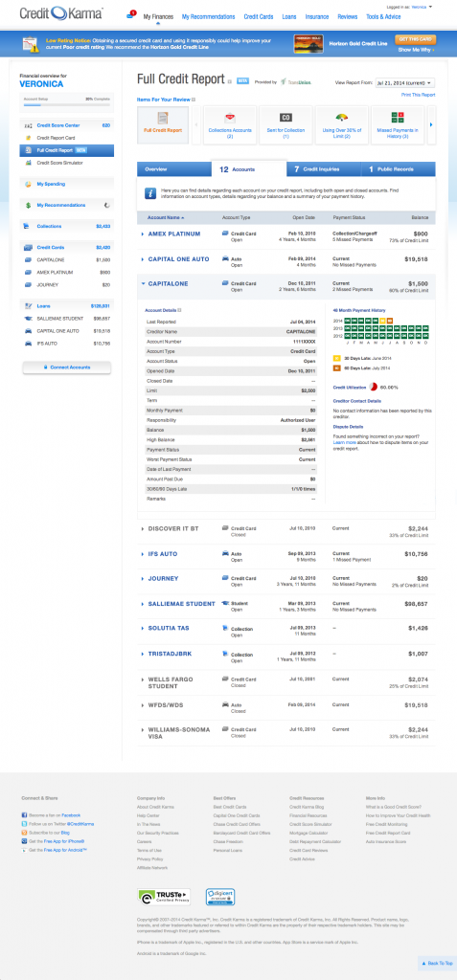Click the Credit Utilization pie chart icon
Viewport: 457px width, 980px height.
click(x=373, y=387)
